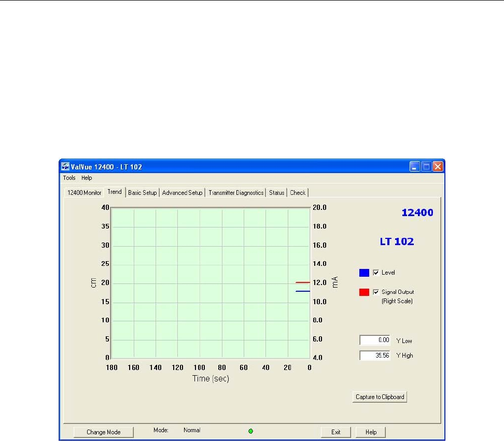Go to Transmitter Diagnostics tab
The height and width of the screenshot is (441, 504).
coord(236,193)
